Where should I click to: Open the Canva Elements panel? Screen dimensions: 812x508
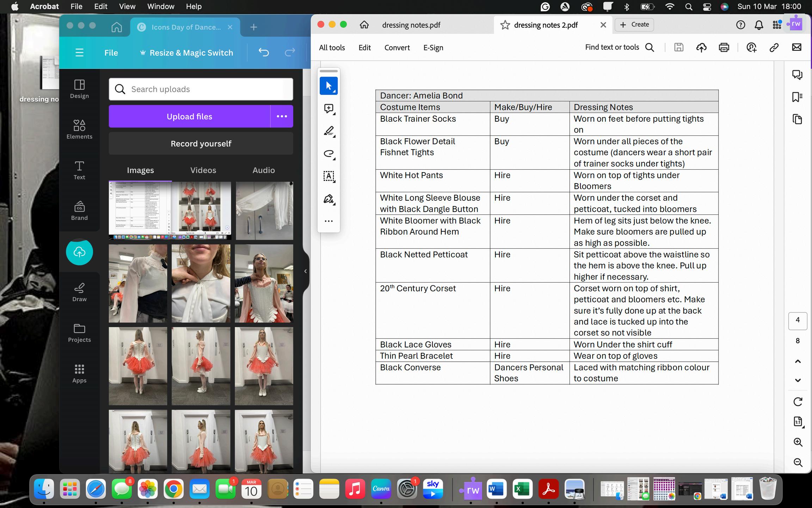point(79,129)
